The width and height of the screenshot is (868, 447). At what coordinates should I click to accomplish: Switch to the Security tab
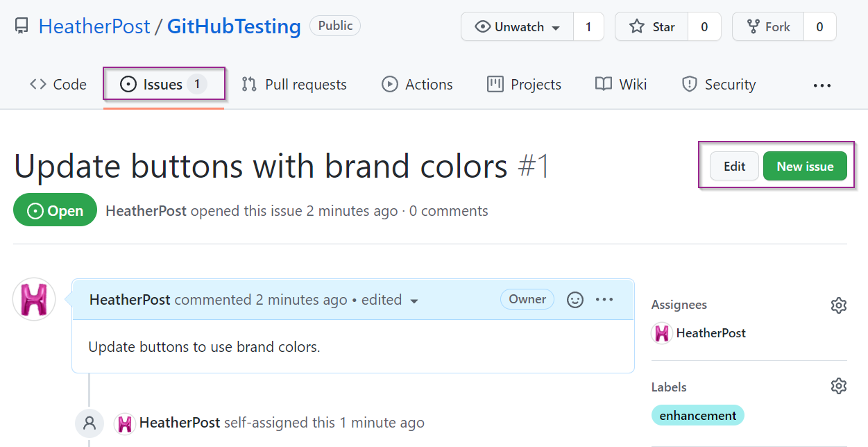click(719, 85)
